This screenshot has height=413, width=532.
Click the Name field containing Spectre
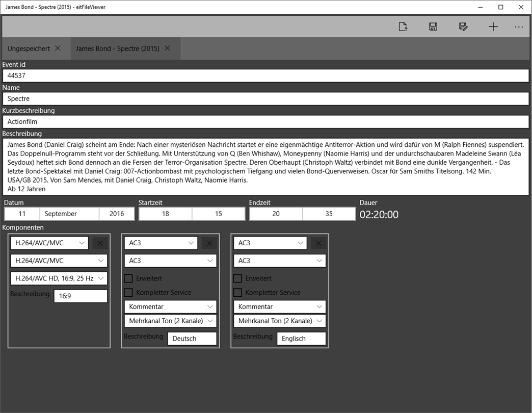[x=265, y=99]
